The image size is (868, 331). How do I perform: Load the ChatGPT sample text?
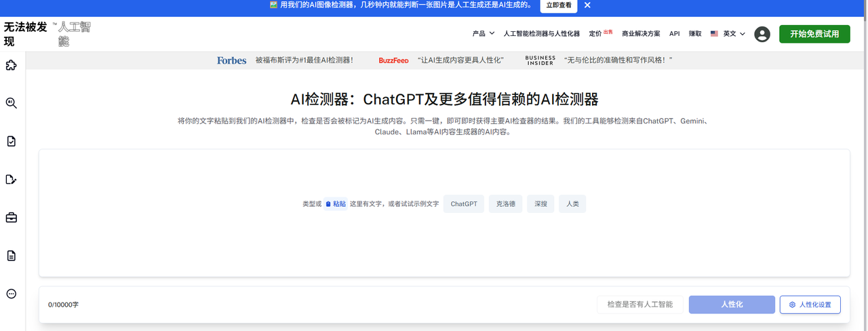pos(464,203)
